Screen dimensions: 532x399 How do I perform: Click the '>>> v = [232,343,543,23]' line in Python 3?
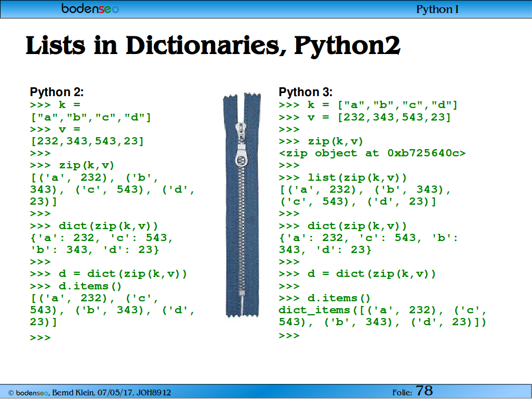365,117
